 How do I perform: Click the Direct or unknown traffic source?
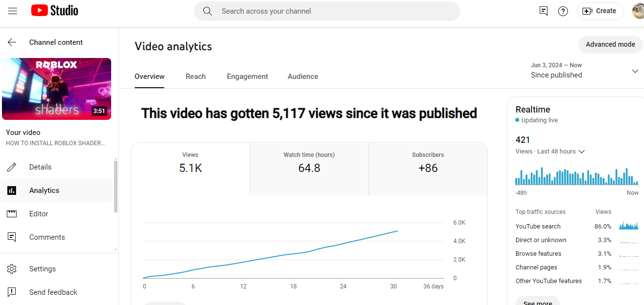coord(577,240)
